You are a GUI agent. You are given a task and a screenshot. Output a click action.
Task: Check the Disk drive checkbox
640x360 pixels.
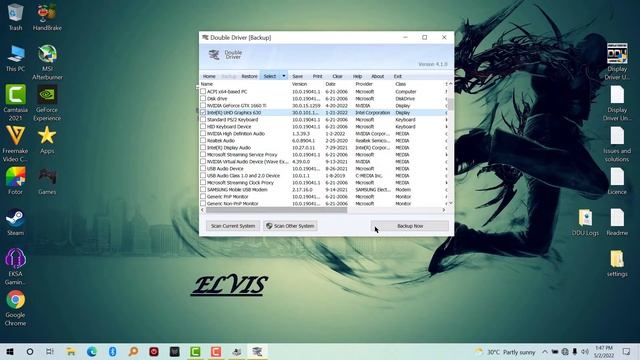tap(203, 98)
